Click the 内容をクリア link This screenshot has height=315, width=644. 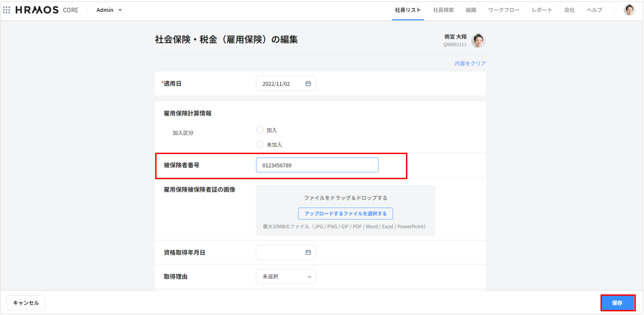coord(470,64)
